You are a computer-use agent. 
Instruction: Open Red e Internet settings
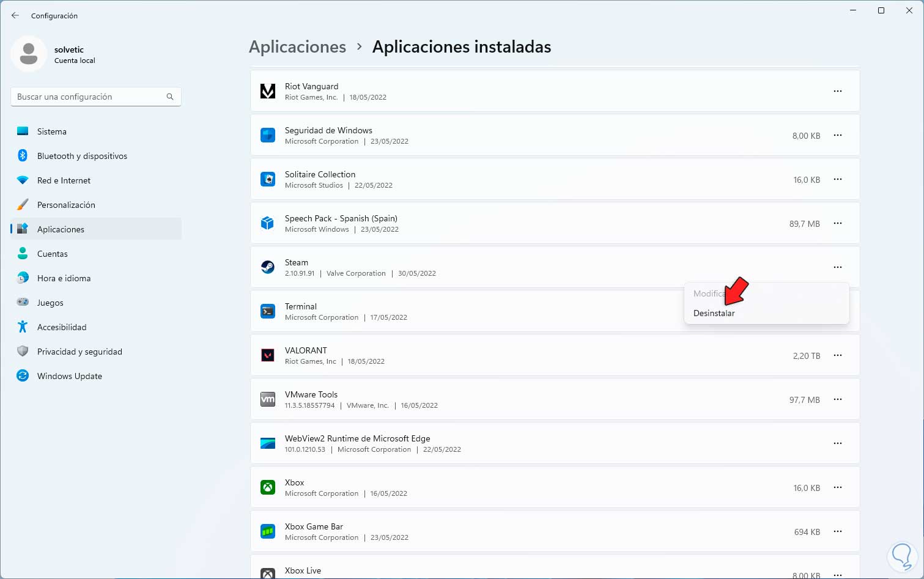tap(96, 180)
